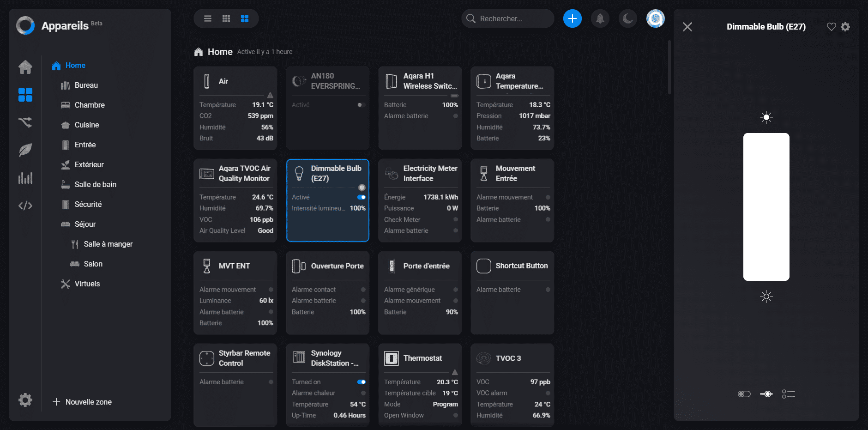The height and width of the screenshot is (430, 868).
Task: Click the Dimmable Bulb card lamp status dot
Action: pyautogui.click(x=362, y=188)
